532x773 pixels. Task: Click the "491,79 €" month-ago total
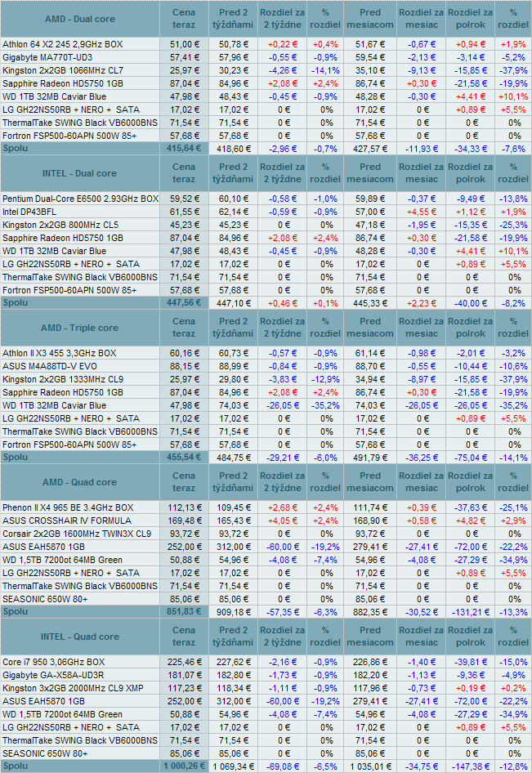click(x=370, y=457)
